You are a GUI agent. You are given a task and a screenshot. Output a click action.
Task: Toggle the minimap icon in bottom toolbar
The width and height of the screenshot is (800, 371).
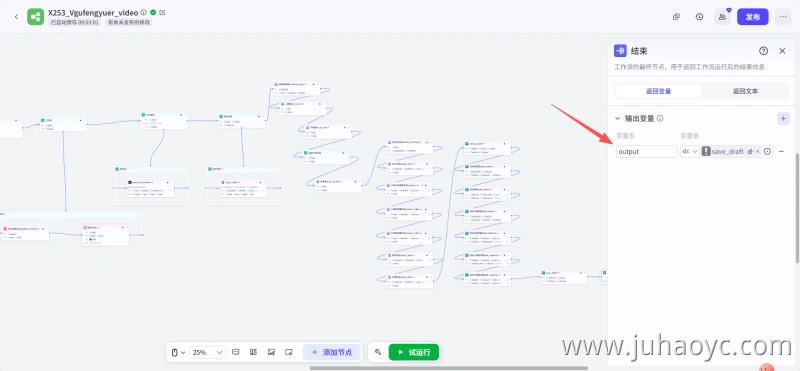[289, 352]
